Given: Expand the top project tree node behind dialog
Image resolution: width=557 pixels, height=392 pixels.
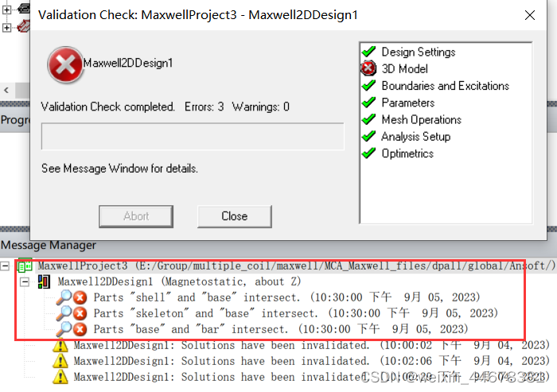Looking at the screenshot, I should pyautogui.click(x=6, y=10).
